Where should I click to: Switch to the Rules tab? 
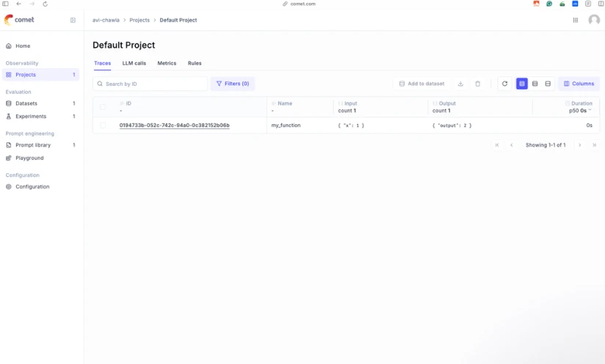coord(195,63)
